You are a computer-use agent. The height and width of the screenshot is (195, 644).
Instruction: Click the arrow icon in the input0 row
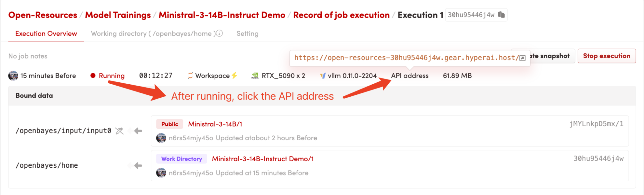[x=138, y=131]
